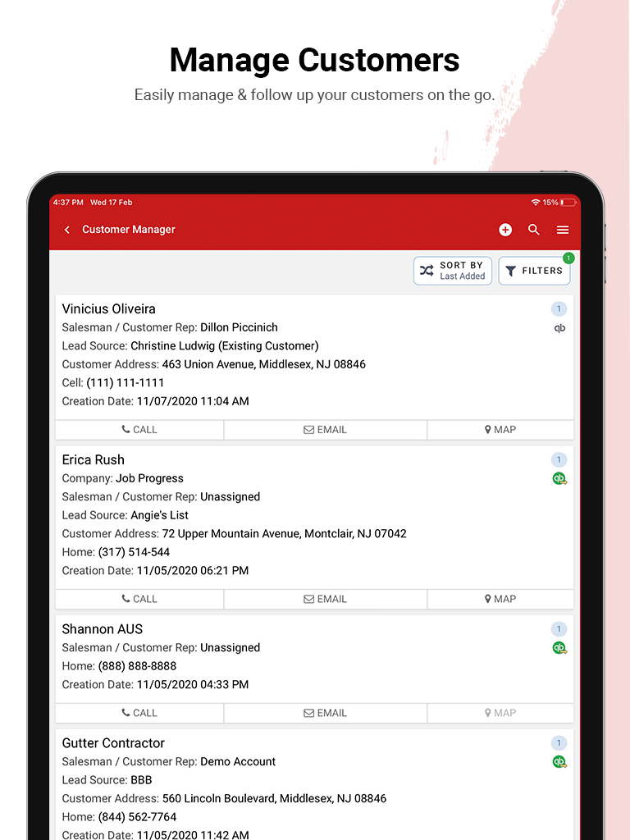Open Gutter Contractor's job count badge
The width and height of the screenshot is (630, 840).
559,743
